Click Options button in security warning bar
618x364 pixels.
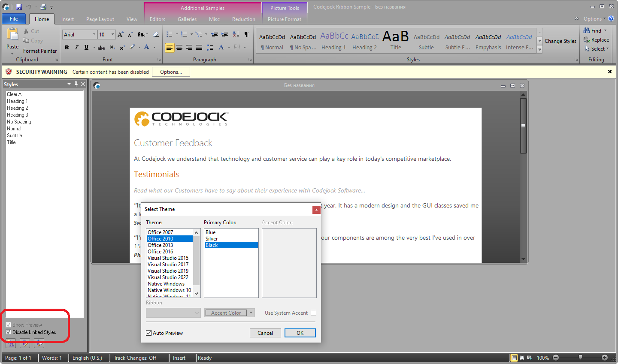point(171,72)
